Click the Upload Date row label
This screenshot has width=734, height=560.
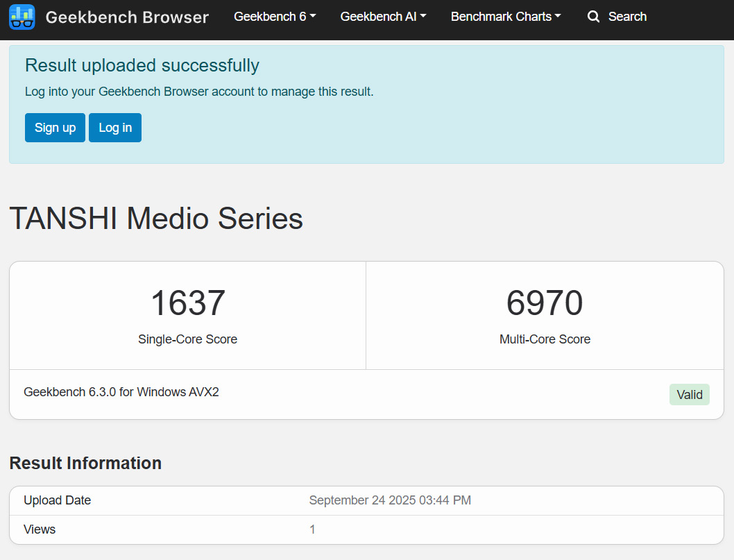(58, 500)
